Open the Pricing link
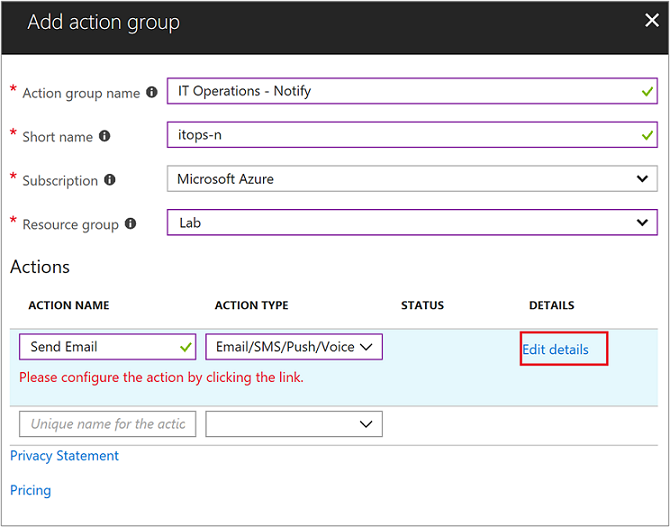This screenshot has height=527, width=670. [30, 490]
